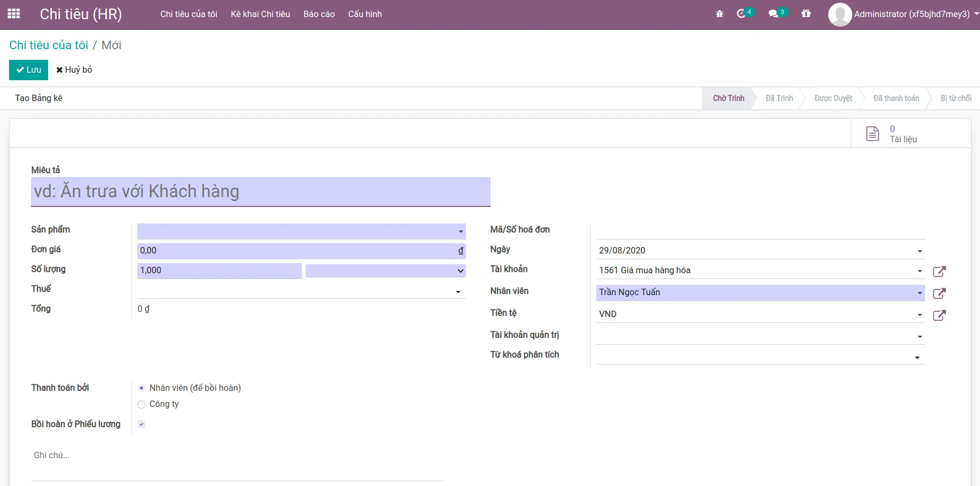The width and height of the screenshot is (980, 486).
Task: Expand the Tiền tệ dropdown
Action: pyautogui.click(x=920, y=315)
